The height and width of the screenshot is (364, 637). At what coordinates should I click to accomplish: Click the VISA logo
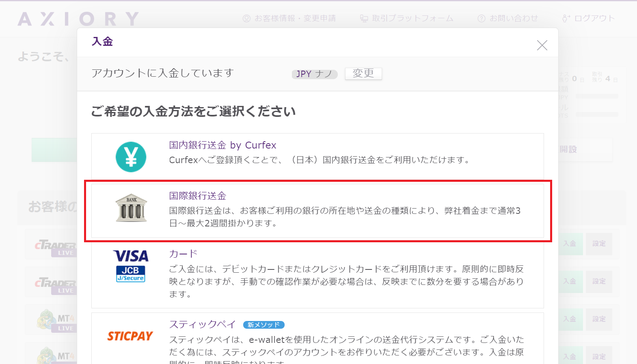[131, 256]
